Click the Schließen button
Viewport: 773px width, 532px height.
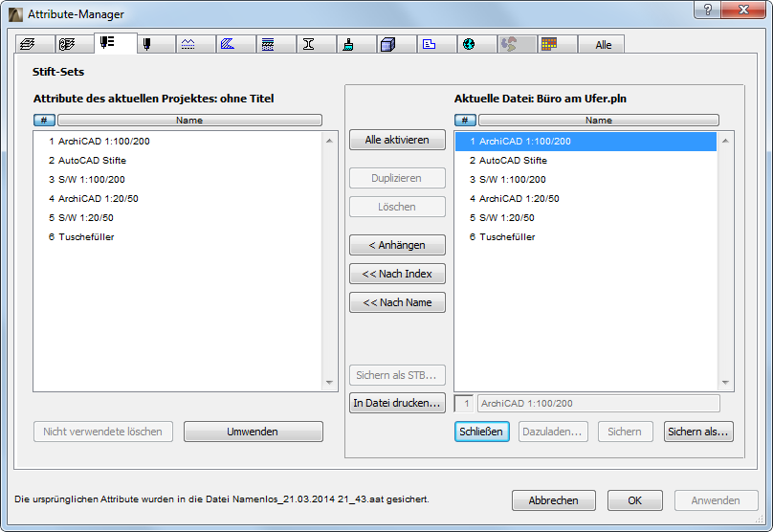pos(481,432)
